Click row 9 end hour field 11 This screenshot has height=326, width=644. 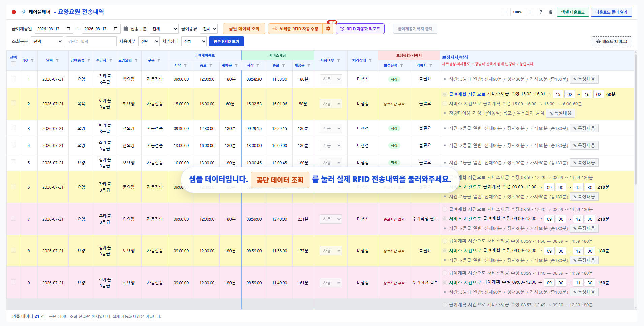[x=578, y=283]
